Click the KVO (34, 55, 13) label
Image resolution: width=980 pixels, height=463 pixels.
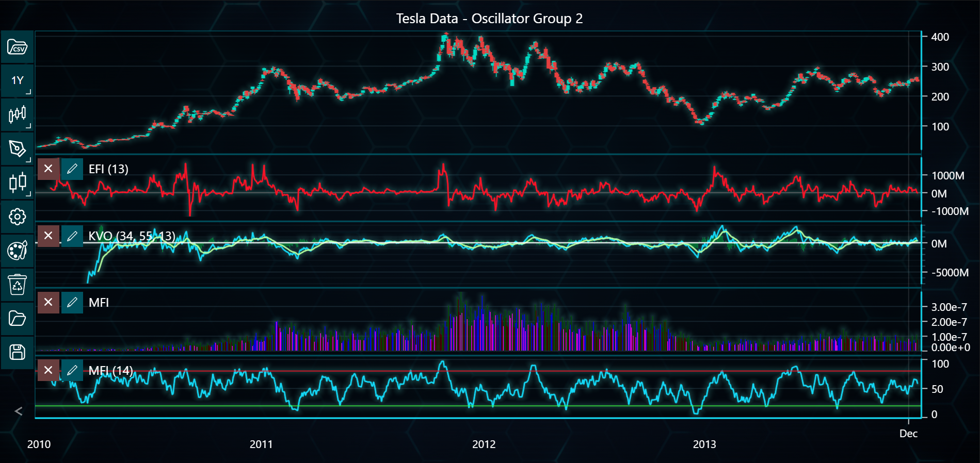tap(132, 236)
